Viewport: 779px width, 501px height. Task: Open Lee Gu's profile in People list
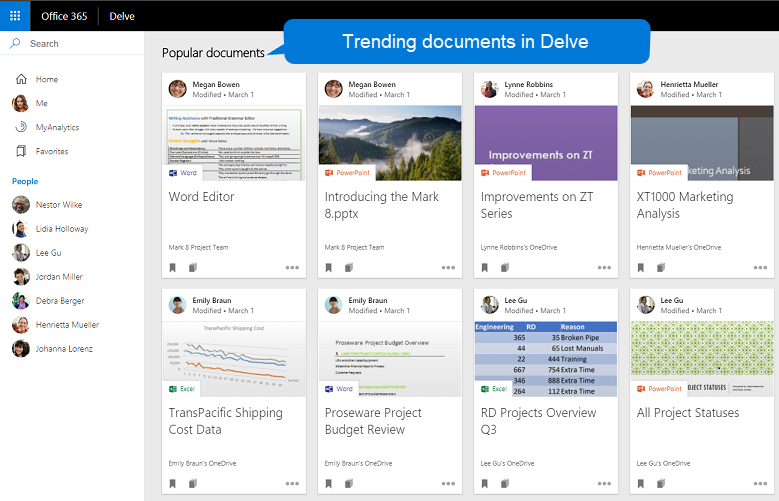tap(48, 252)
